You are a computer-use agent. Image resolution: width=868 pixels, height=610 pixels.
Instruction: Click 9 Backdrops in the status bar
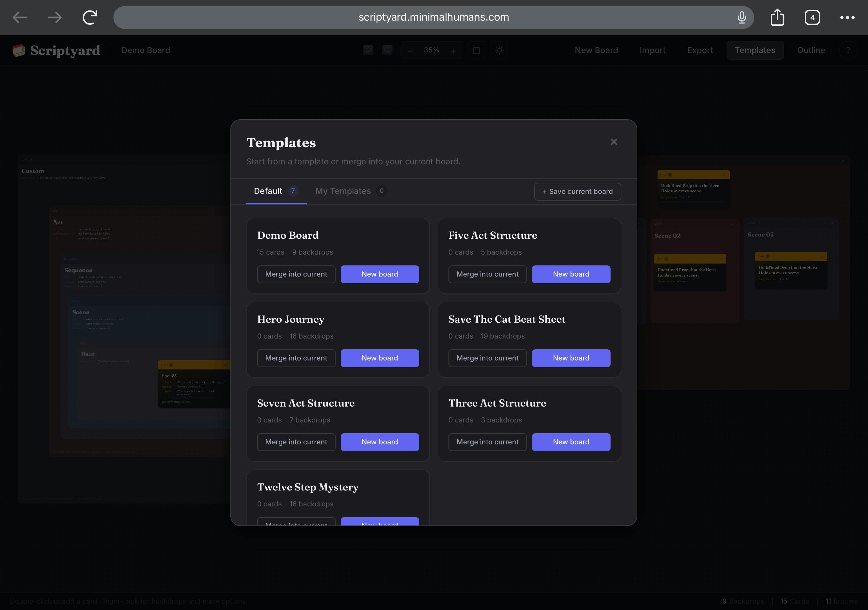tap(743, 601)
